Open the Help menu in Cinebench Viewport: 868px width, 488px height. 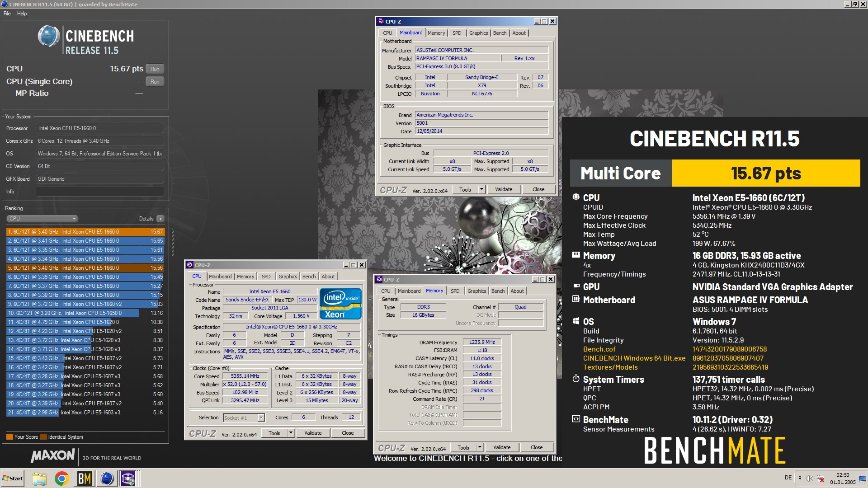(x=22, y=14)
